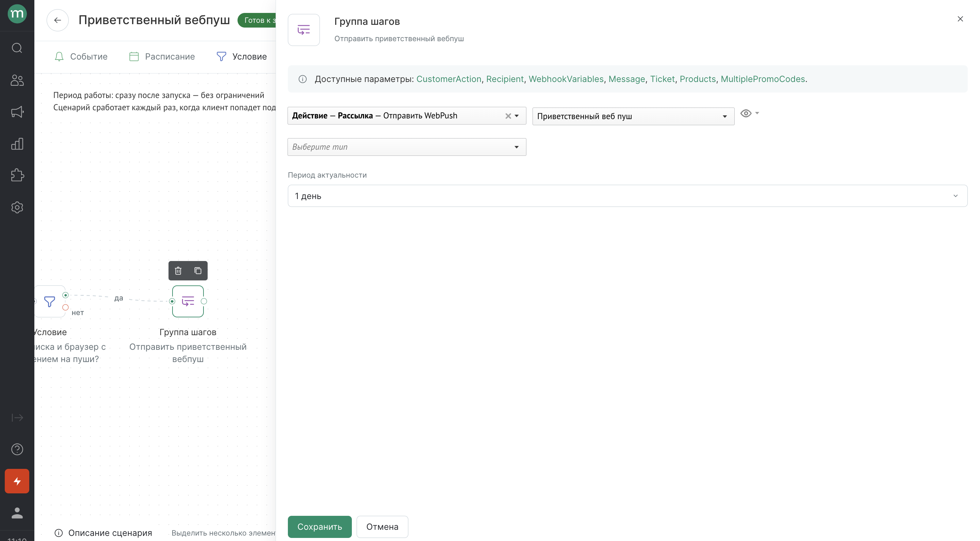
Task: Delete the selected step group node
Action: (178, 271)
